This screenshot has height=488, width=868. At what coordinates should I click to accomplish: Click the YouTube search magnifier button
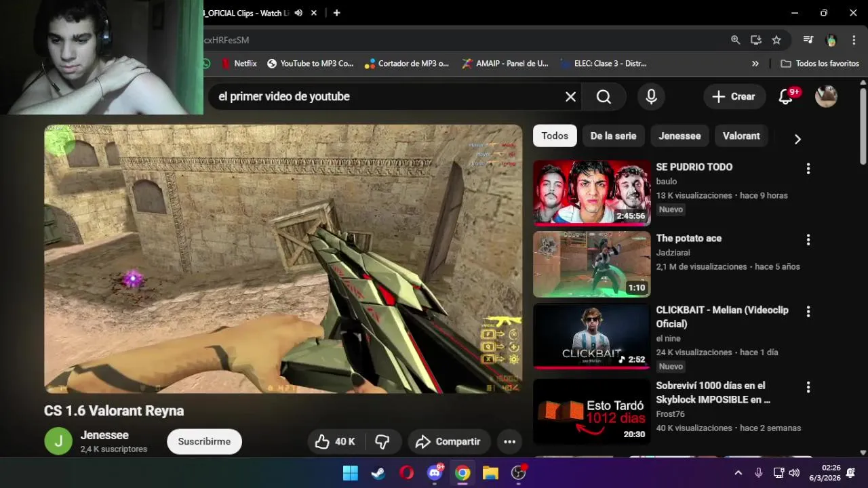[604, 97]
